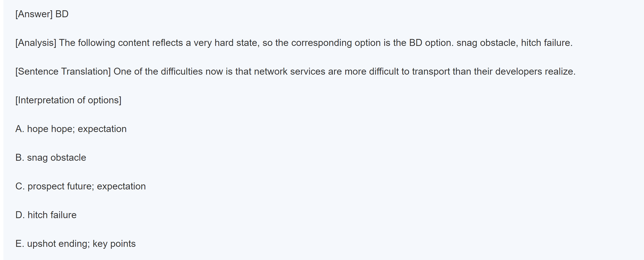Screen dimensions: 644x260
Task: Click 'hitch failure.' ending the Analysis line
Action: point(546,43)
